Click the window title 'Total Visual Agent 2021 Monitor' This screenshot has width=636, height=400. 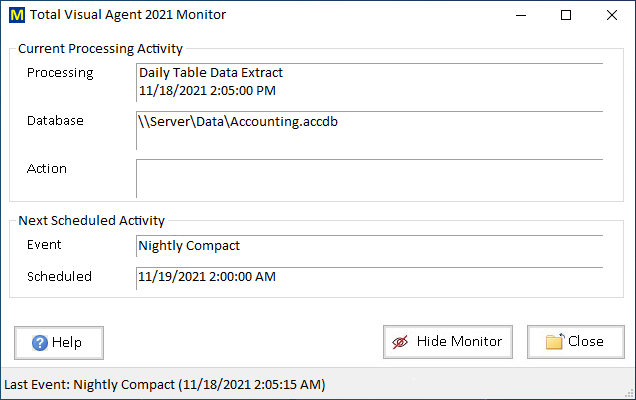pos(128,15)
